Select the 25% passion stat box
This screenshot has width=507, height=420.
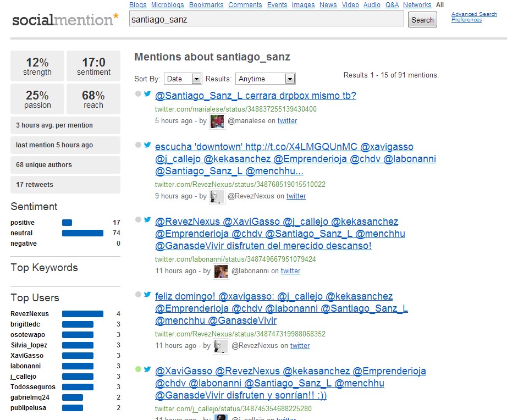click(x=37, y=99)
